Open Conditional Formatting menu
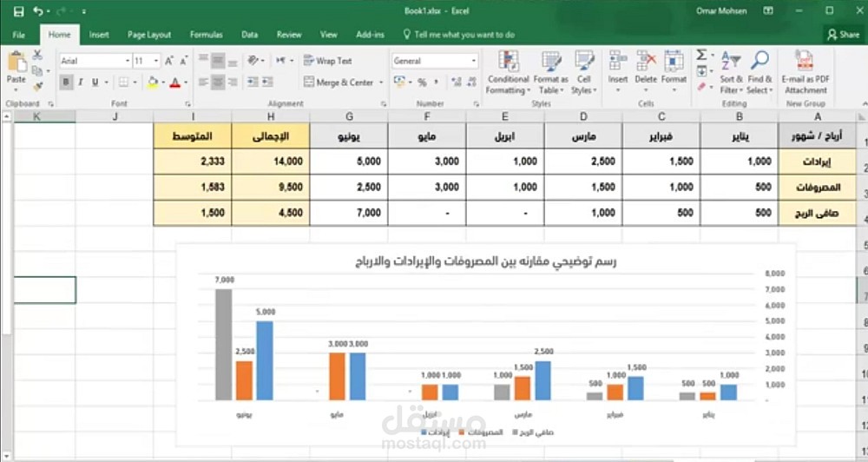 [x=508, y=73]
